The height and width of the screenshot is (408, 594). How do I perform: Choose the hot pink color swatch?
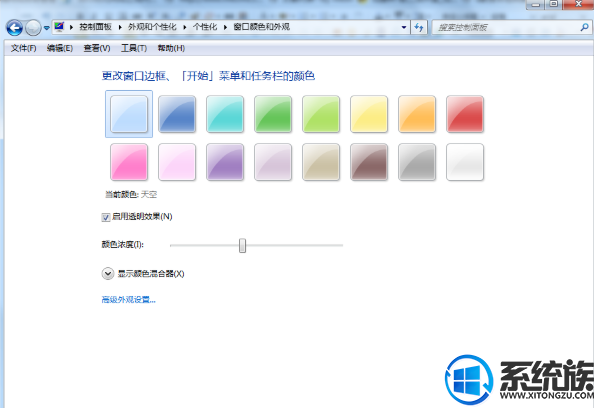[x=129, y=162]
